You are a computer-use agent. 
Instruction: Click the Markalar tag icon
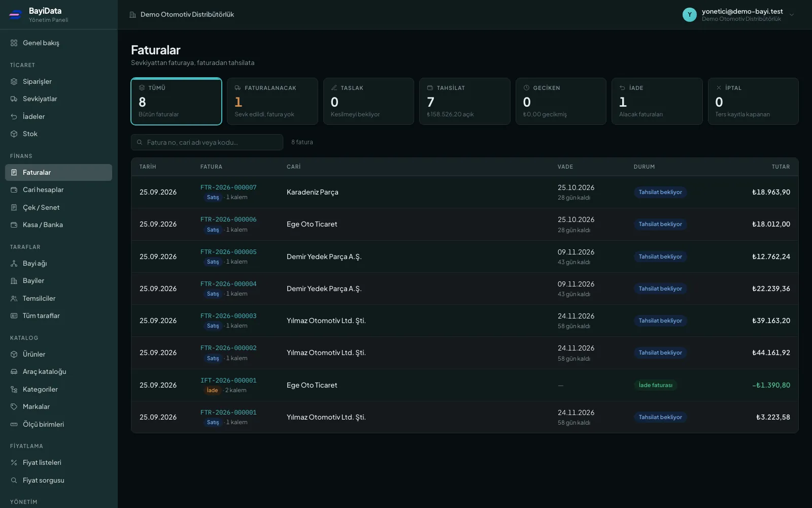[14, 407]
